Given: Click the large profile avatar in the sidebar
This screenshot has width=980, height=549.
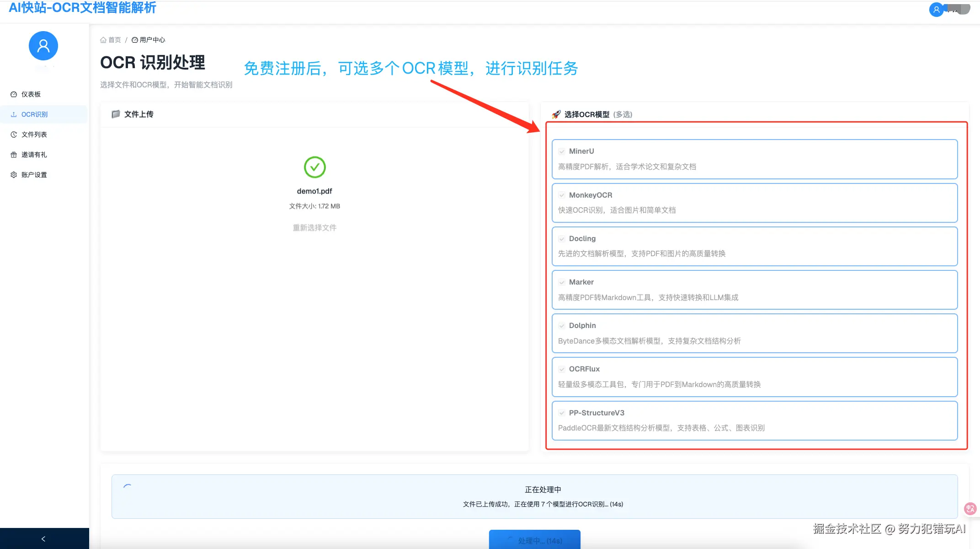Looking at the screenshot, I should click(x=43, y=45).
